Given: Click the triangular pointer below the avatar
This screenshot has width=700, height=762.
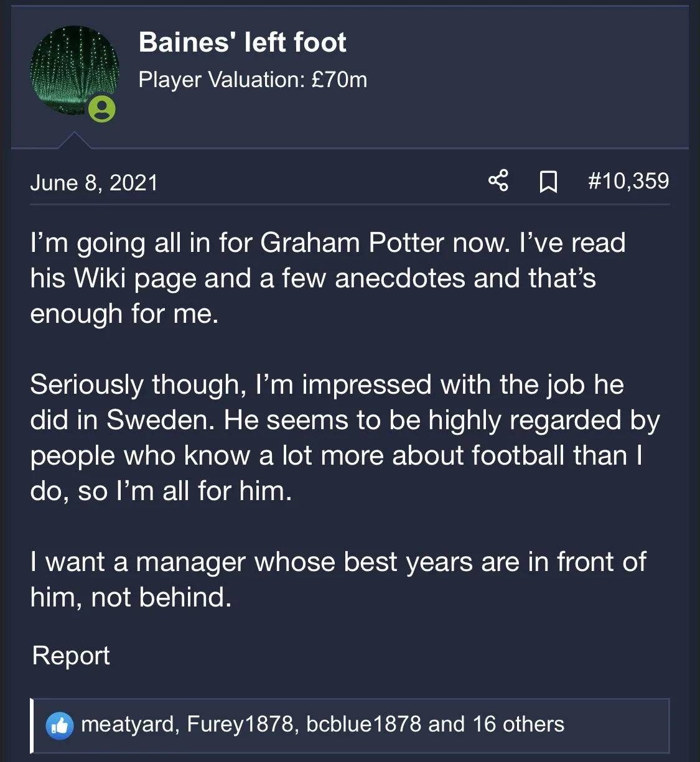Looking at the screenshot, I should coord(74,141).
